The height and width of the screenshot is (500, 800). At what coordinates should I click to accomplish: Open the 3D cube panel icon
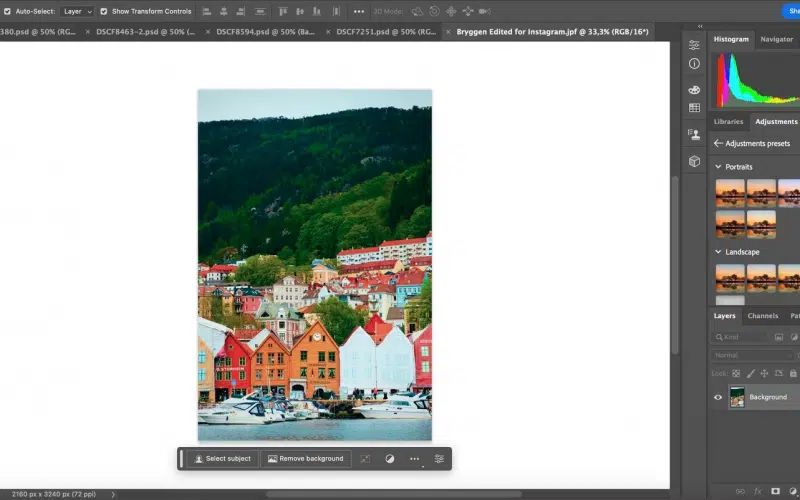(x=694, y=160)
